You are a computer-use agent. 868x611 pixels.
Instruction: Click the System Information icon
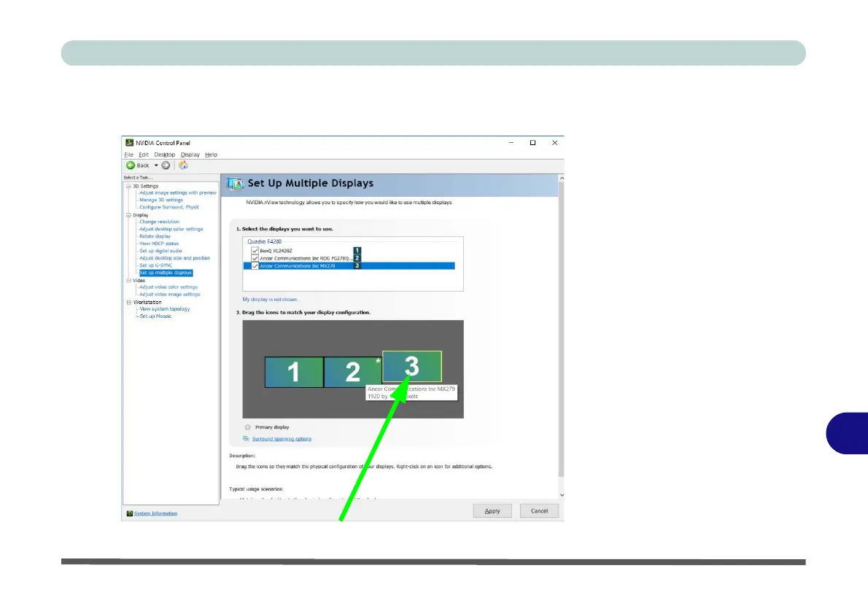click(130, 513)
